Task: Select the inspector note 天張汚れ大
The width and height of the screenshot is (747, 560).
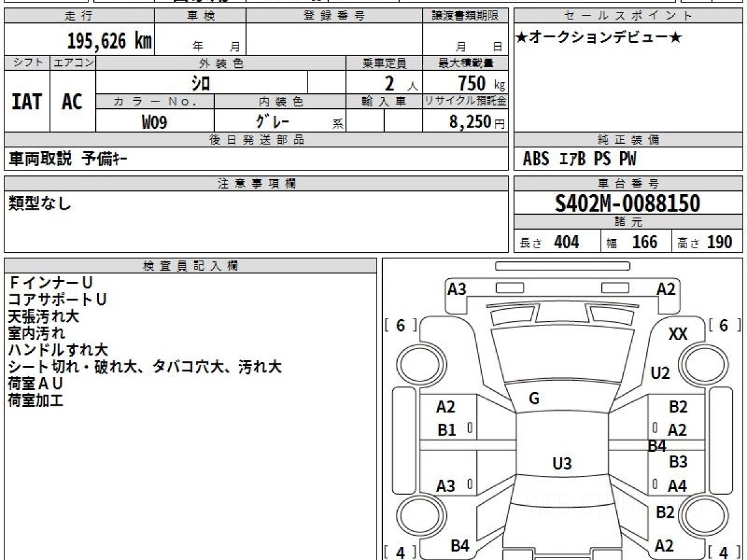Action: click(x=44, y=316)
